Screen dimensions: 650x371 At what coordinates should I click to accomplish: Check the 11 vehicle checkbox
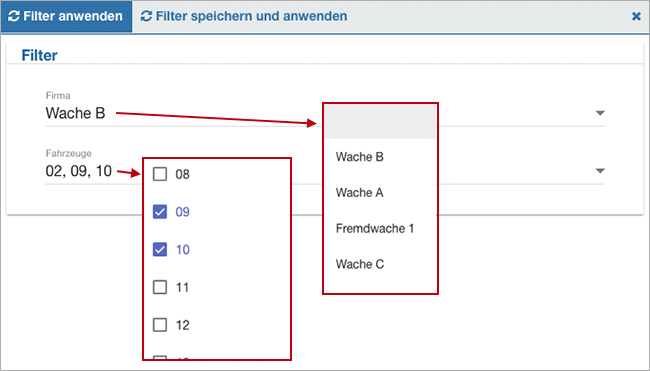160,287
